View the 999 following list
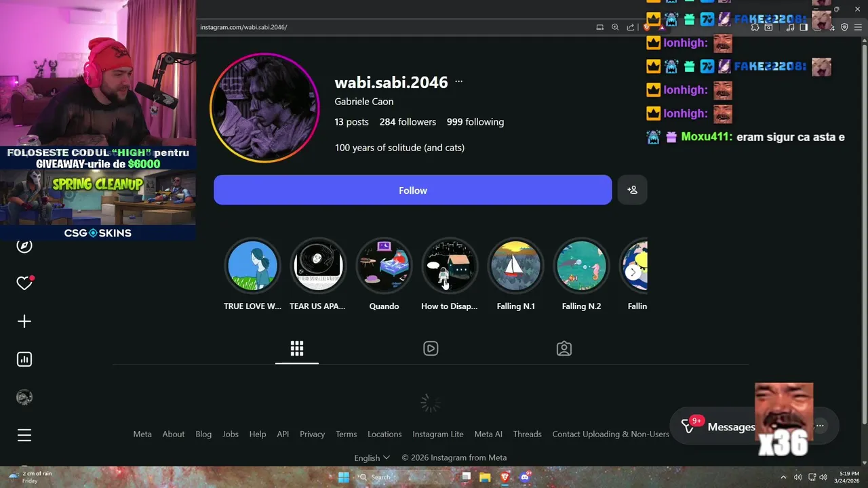This screenshot has width=868, height=488. point(475,122)
